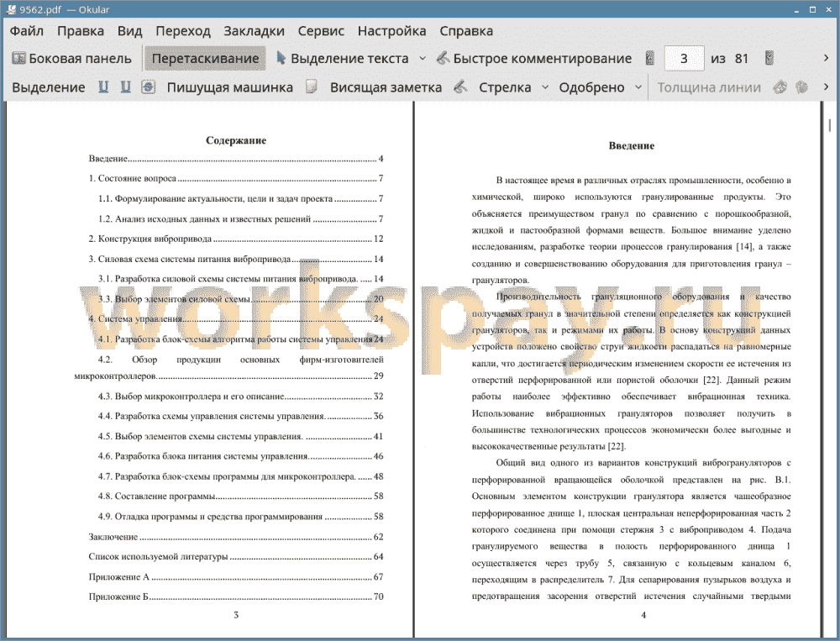Click Толщина линии line width control
Image resolution: width=840 pixels, height=641 pixels.
point(709,87)
